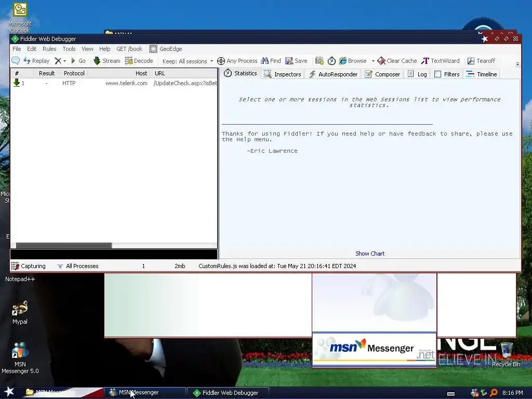Screen dimensions: 532x399
Task: Switch to the Statistics tab
Action: click(241, 73)
